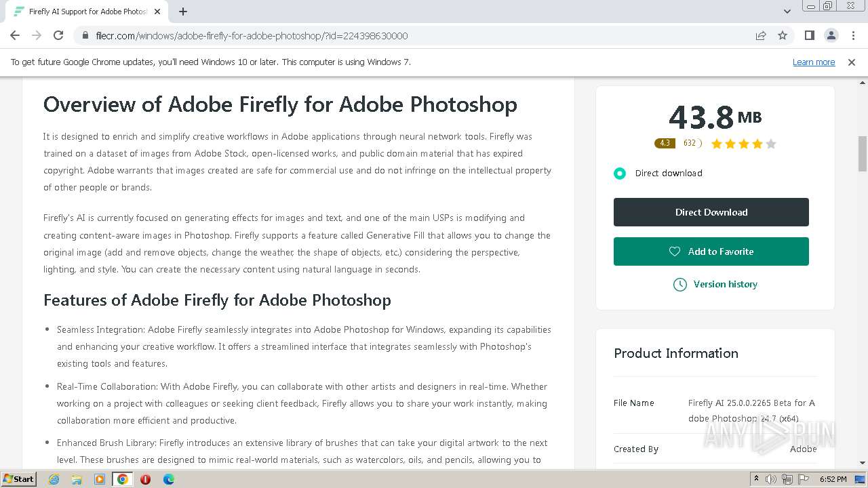The height and width of the screenshot is (488, 868).
Task: Select the Direct download radio option
Action: (619, 173)
